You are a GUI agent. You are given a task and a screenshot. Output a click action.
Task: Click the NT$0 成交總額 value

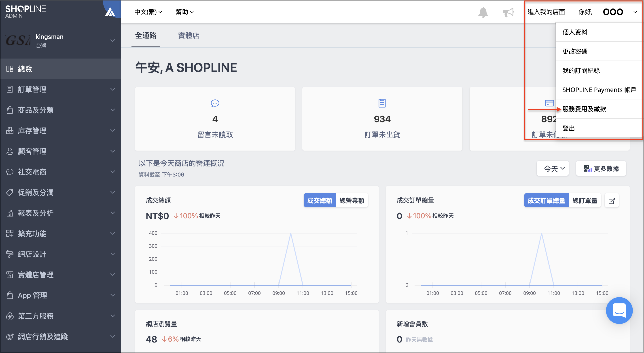point(157,216)
